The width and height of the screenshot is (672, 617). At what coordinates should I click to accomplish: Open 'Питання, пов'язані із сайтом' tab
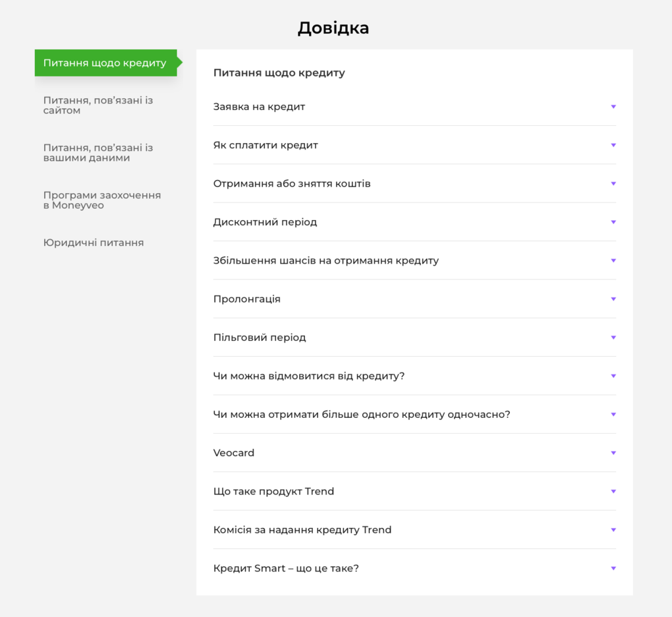tap(98, 105)
